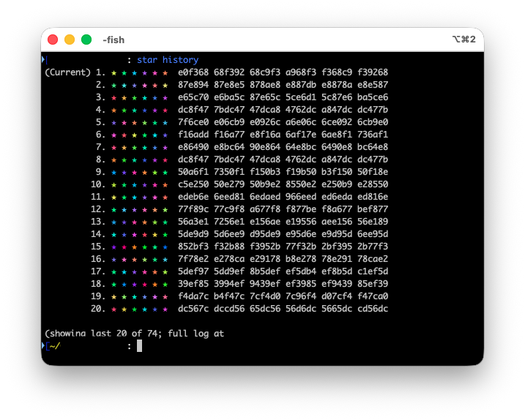Viewport: 525px width, 420px height.
Task: Click hex code f16add
Action: (193, 134)
